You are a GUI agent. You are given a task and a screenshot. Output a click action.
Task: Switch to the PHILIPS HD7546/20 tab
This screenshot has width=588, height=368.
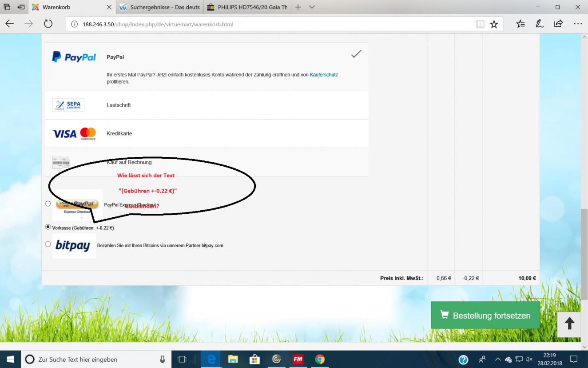247,7
